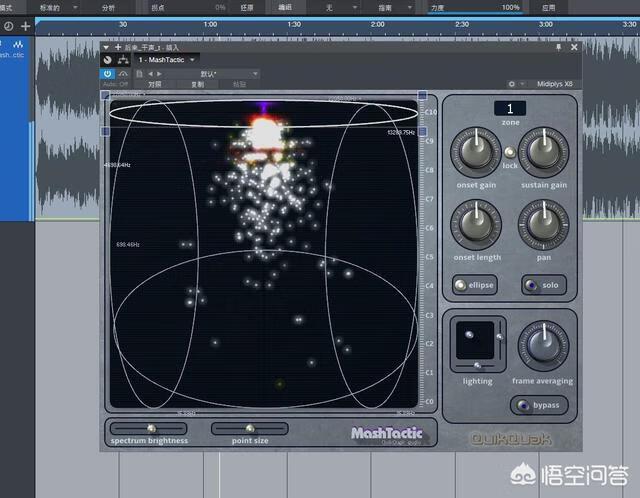
Task: Toggle the solo button in MashTactic
Action: point(544,285)
